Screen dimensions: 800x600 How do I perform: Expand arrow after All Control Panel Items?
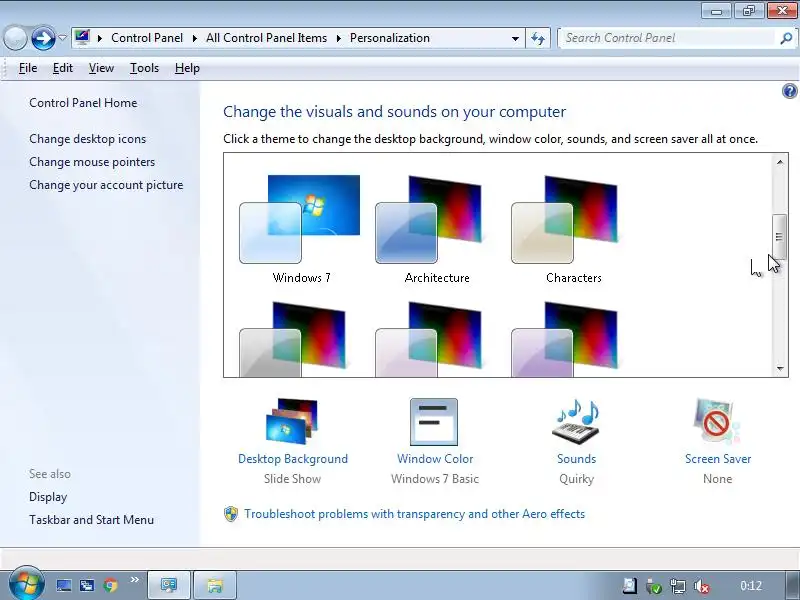[338, 38]
